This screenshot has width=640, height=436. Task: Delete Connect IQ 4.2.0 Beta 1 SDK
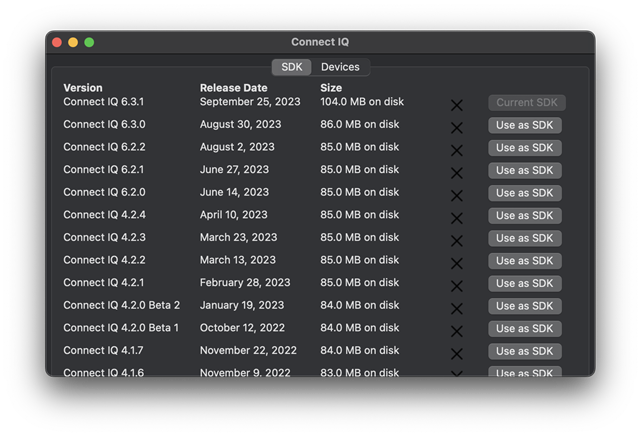(457, 331)
